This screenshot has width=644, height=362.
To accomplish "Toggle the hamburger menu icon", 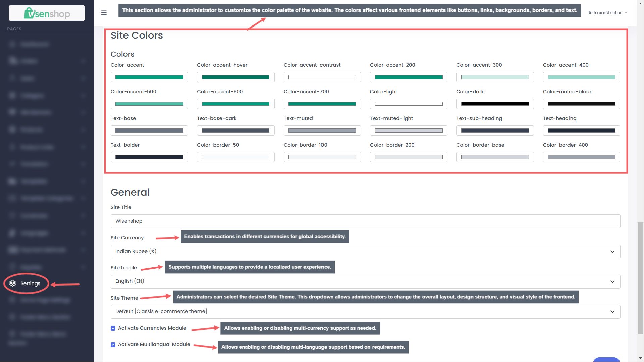I will (x=104, y=13).
